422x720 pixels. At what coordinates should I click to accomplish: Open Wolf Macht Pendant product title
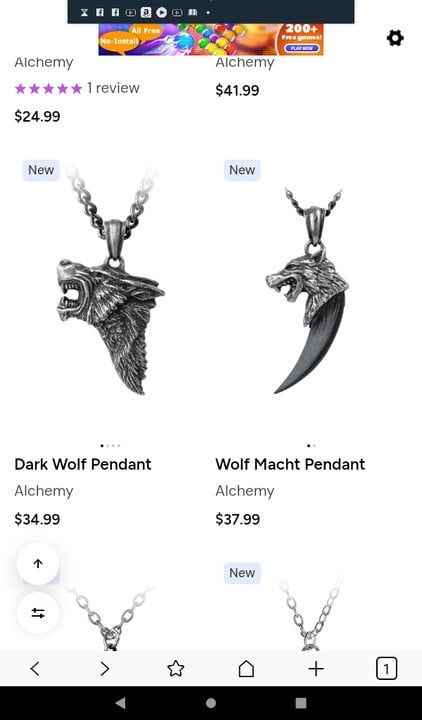tap(290, 464)
